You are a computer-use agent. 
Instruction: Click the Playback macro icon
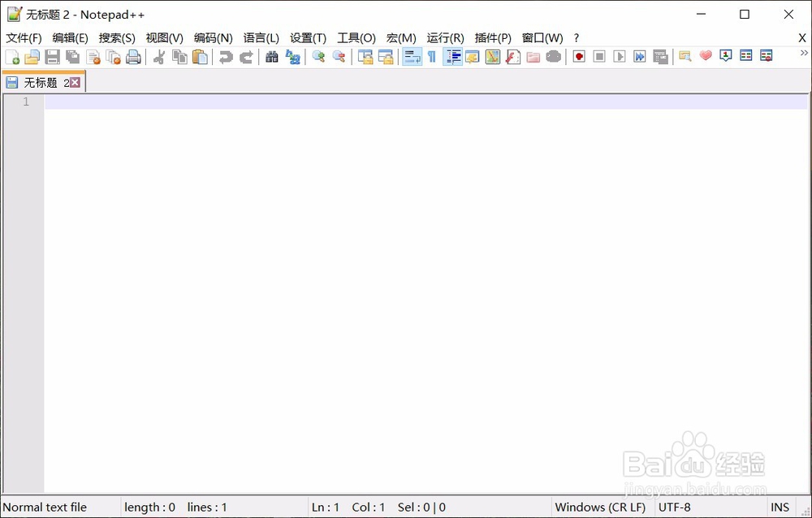pos(620,57)
